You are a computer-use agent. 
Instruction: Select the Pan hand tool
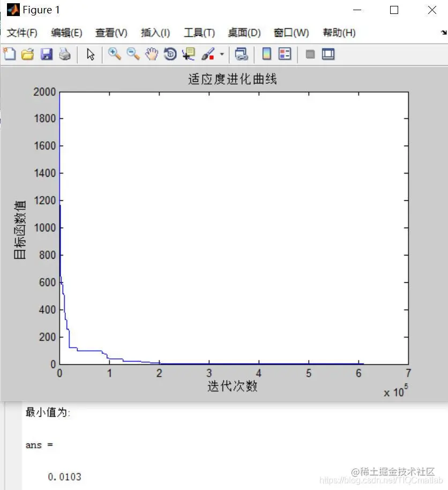click(152, 55)
